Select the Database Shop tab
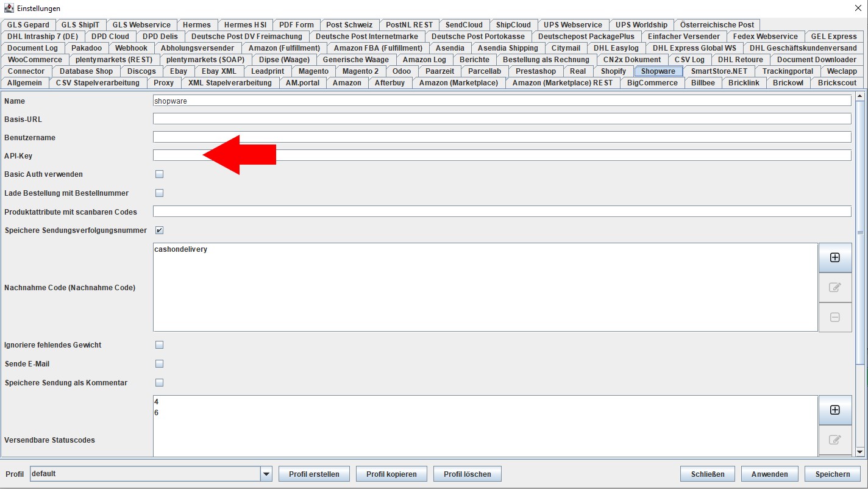Screen dimensions: 868x489 (x=86, y=71)
